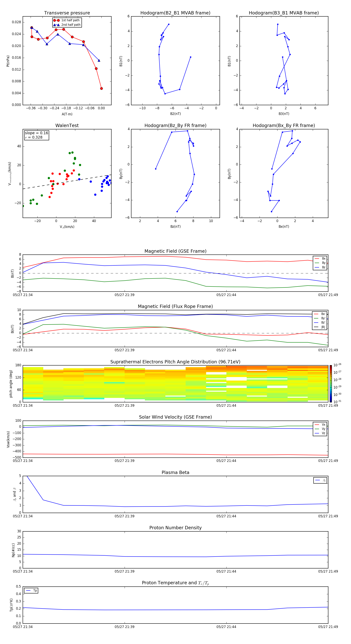Click the βp legend in Plasma Beta

[320, 480]
